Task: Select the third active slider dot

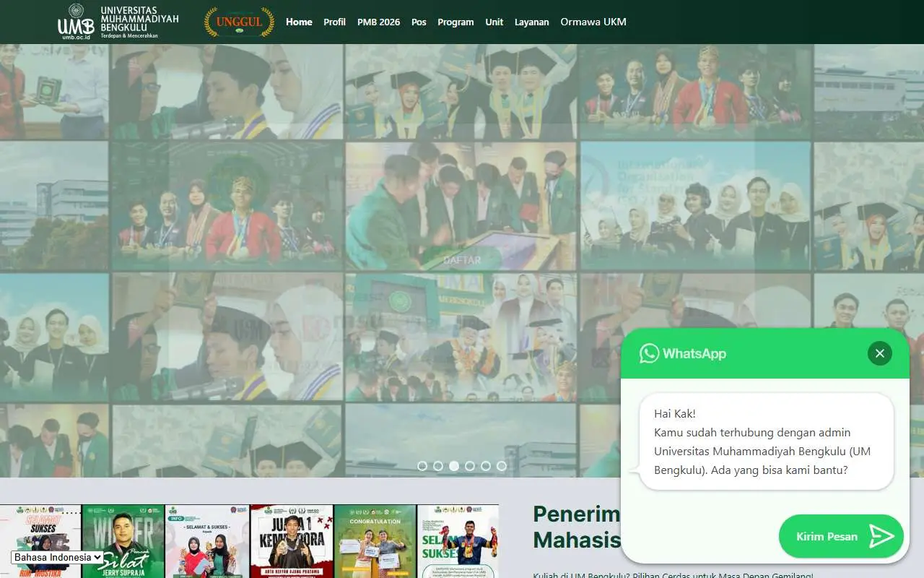Action: (x=454, y=466)
